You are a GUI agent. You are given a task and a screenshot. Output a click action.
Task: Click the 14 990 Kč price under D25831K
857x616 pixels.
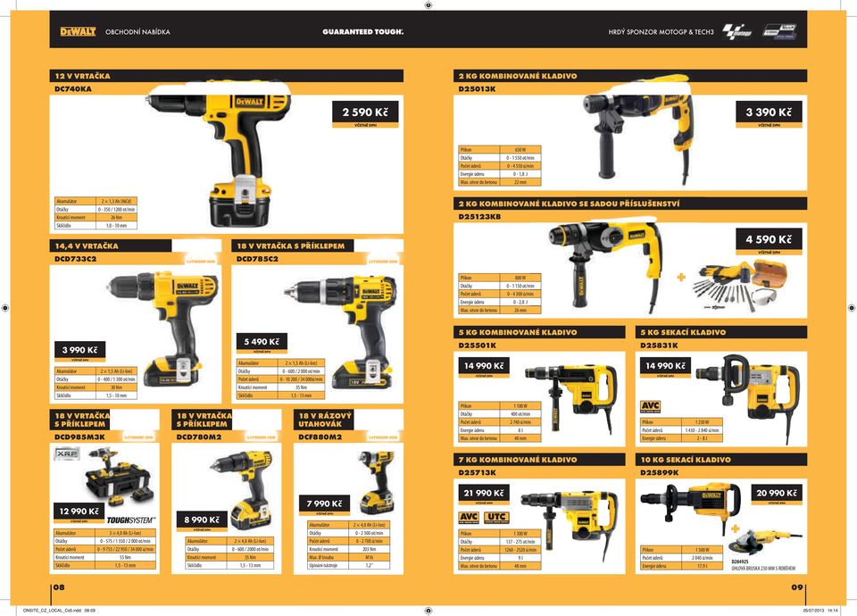666,367
